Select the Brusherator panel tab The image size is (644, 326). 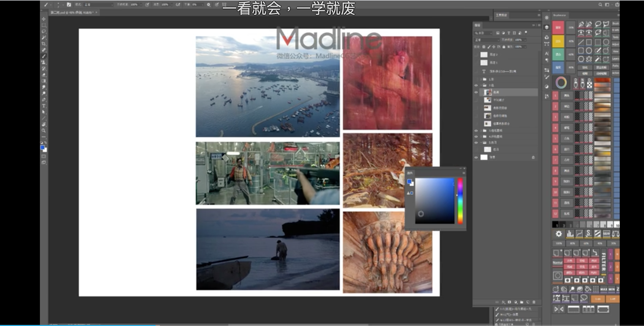point(560,15)
